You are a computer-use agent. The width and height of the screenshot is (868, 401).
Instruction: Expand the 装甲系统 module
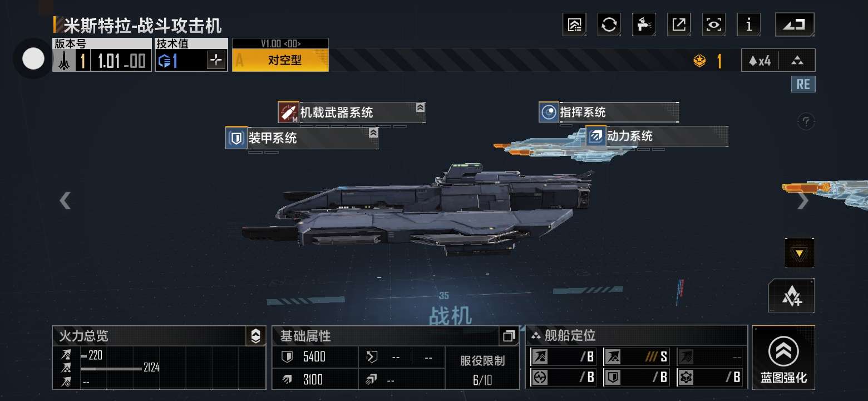tap(373, 133)
